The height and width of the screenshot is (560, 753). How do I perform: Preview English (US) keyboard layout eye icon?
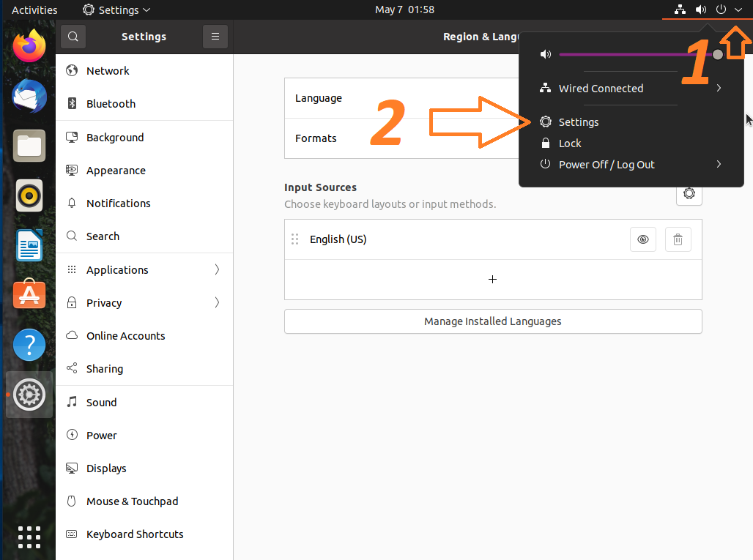click(642, 239)
